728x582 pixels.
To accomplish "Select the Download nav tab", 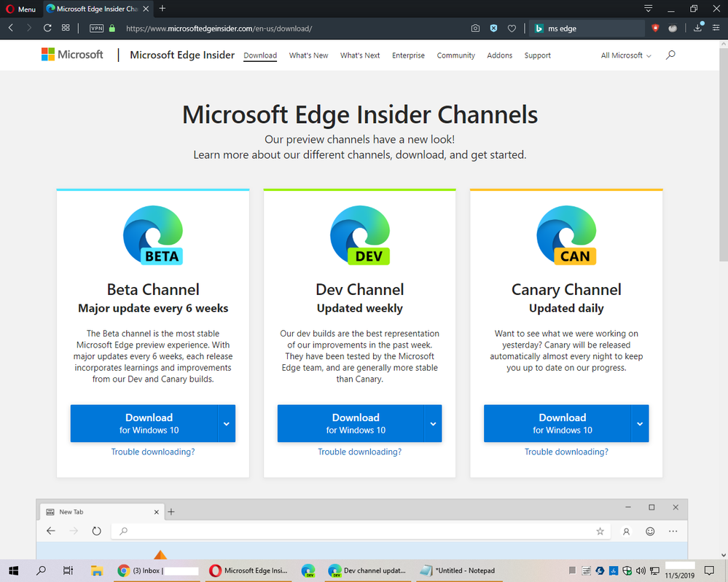I will coord(260,55).
